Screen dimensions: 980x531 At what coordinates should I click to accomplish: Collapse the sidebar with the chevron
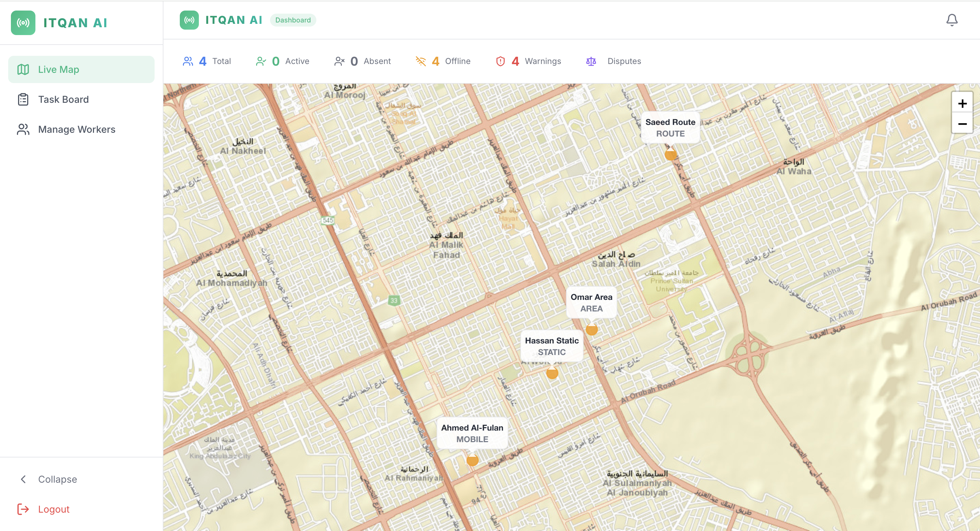tap(23, 479)
